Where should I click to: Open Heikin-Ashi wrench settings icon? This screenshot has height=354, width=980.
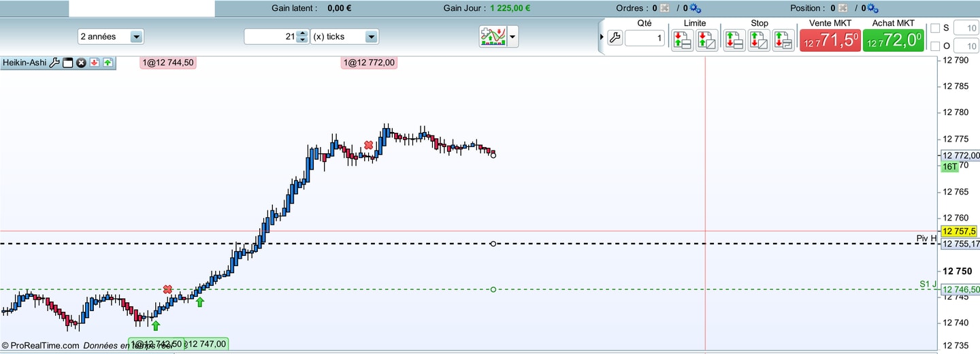coord(54,63)
